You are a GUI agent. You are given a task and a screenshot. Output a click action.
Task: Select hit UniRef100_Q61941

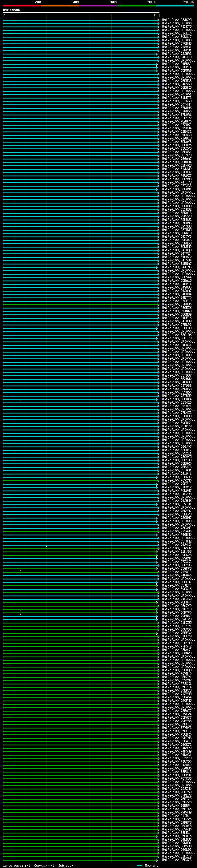[x=177, y=474]
